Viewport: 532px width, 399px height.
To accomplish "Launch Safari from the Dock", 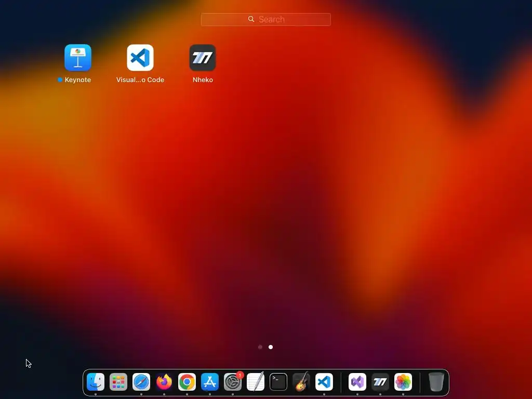I will 141,382.
